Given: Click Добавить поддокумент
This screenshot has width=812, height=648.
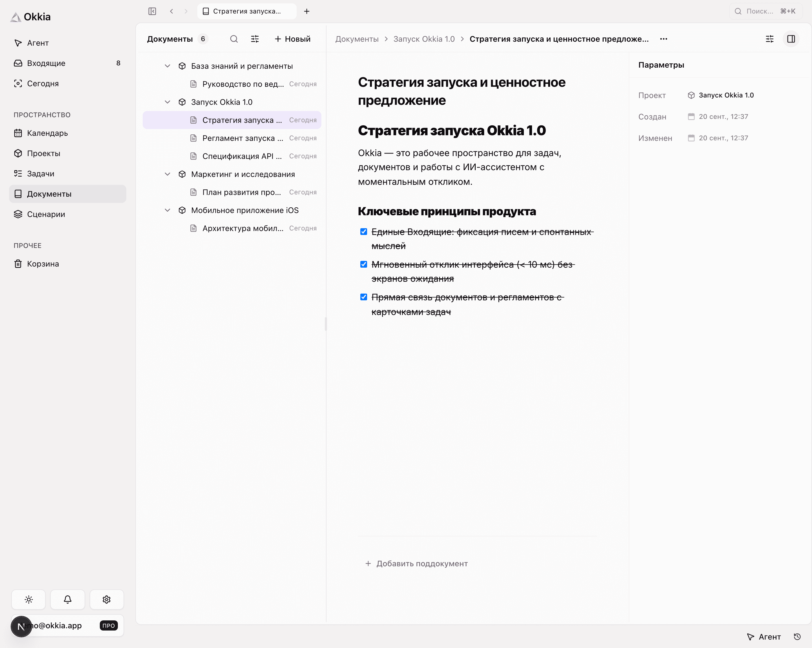Looking at the screenshot, I should pos(416,564).
